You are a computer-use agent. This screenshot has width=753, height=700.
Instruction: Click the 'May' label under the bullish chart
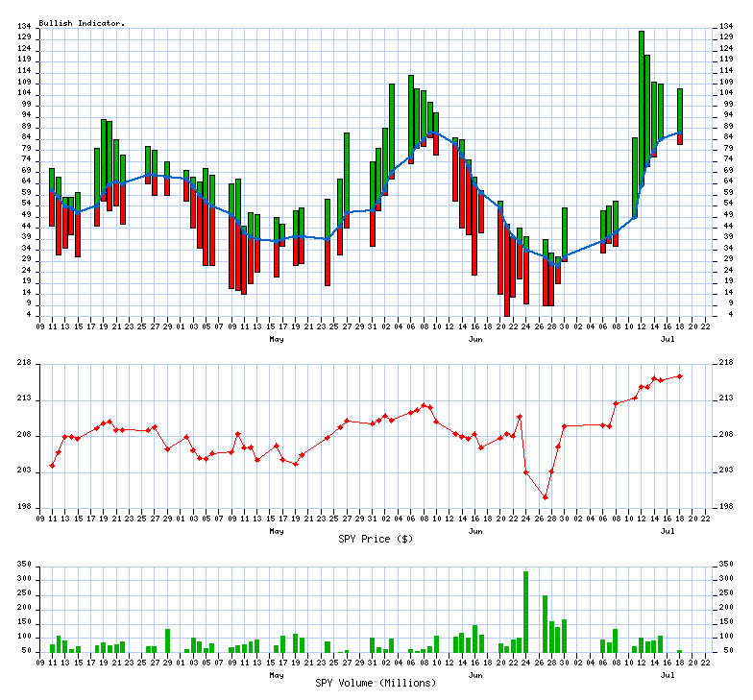(x=277, y=340)
